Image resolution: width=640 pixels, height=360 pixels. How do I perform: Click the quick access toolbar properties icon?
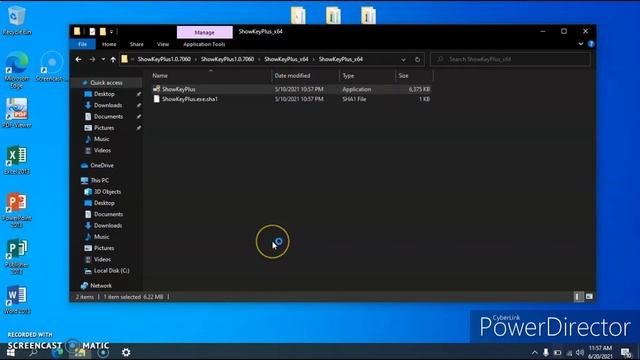point(92,31)
